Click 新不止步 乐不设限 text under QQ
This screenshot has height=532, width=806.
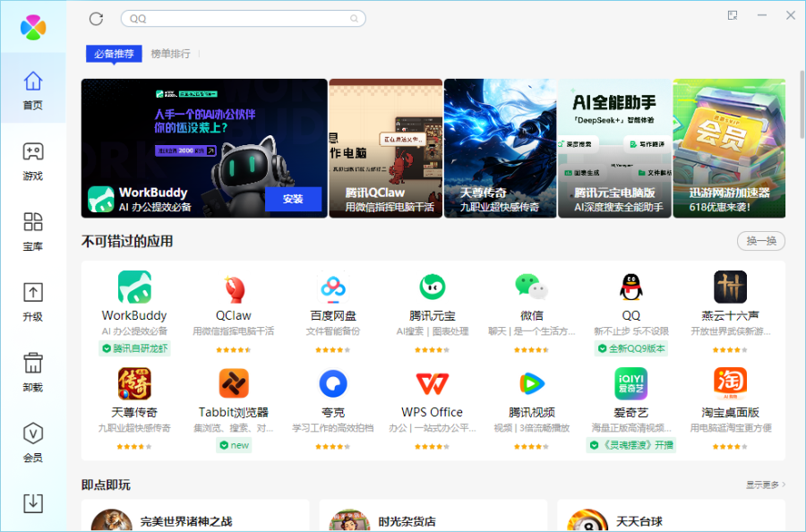[x=630, y=331]
